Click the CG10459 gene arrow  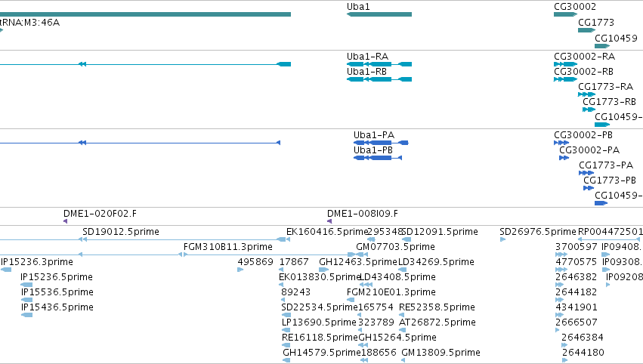tap(602, 46)
